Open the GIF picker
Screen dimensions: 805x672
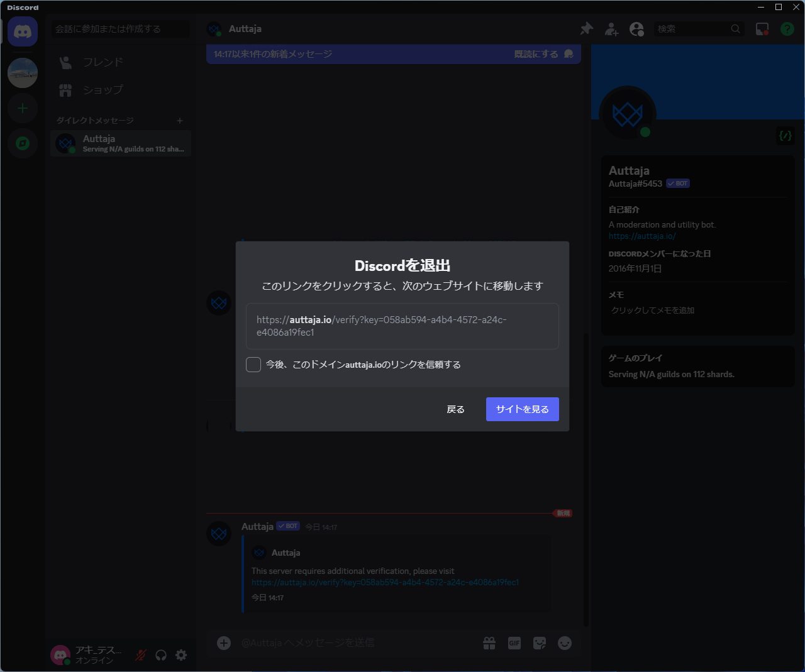(x=514, y=642)
